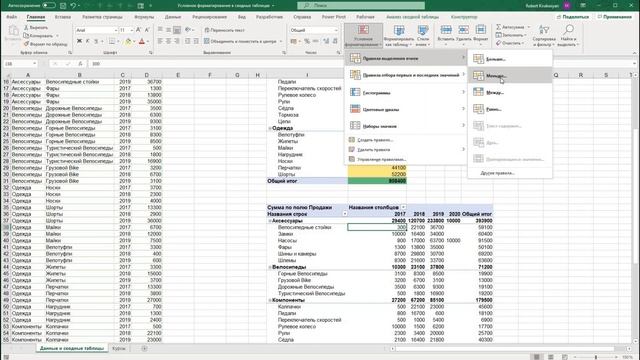Choose Равно... equal to rule
The image size is (640, 360).
click(510, 109)
